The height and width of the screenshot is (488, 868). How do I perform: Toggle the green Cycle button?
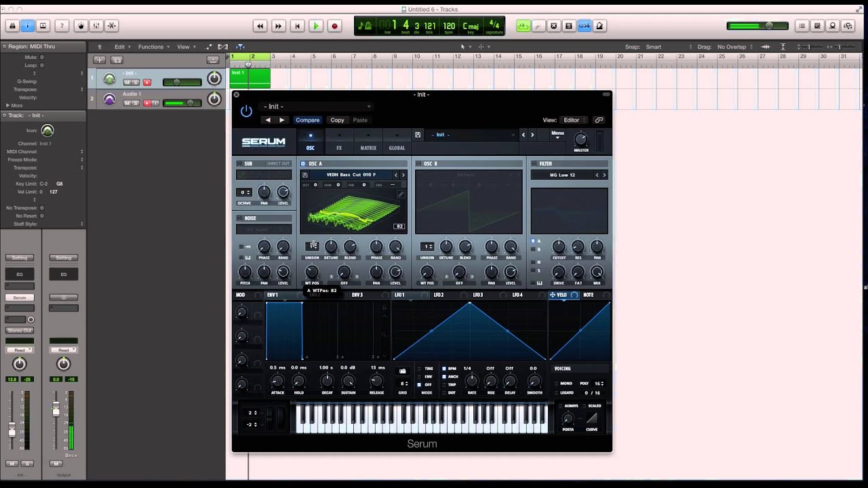point(523,26)
